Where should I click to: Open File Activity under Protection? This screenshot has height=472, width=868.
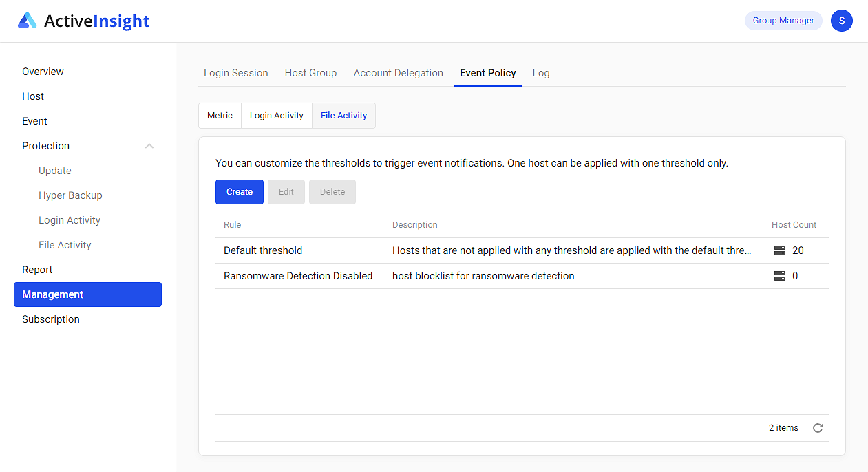65,244
